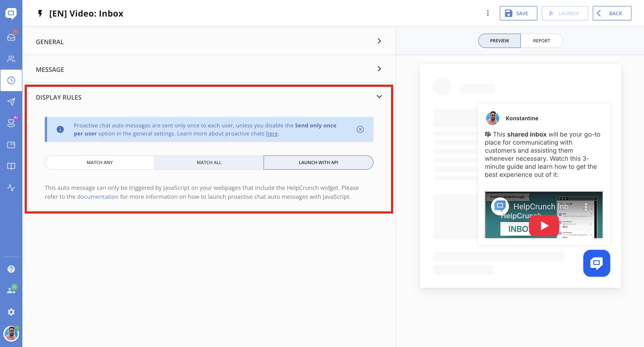Open the Settings gear icon
Screen dimensions: 644x347
coord(11,312)
